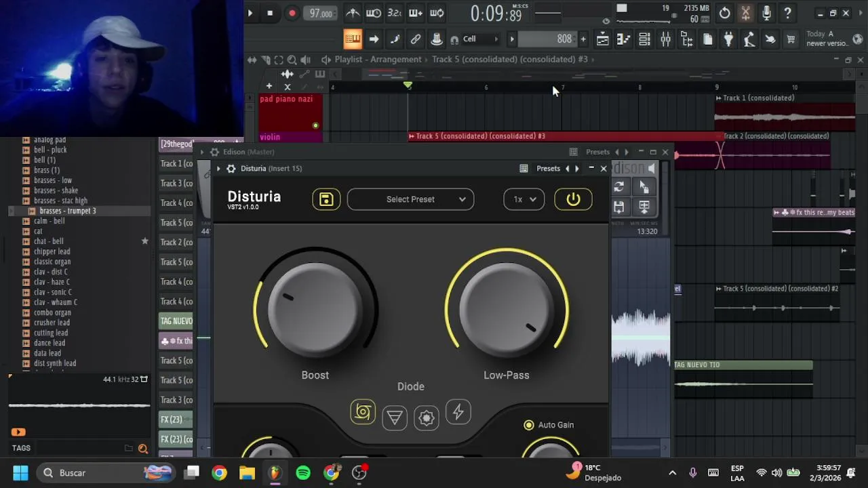
Task: Select the lightning bolt distortion mode
Action: (x=458, y=412)
